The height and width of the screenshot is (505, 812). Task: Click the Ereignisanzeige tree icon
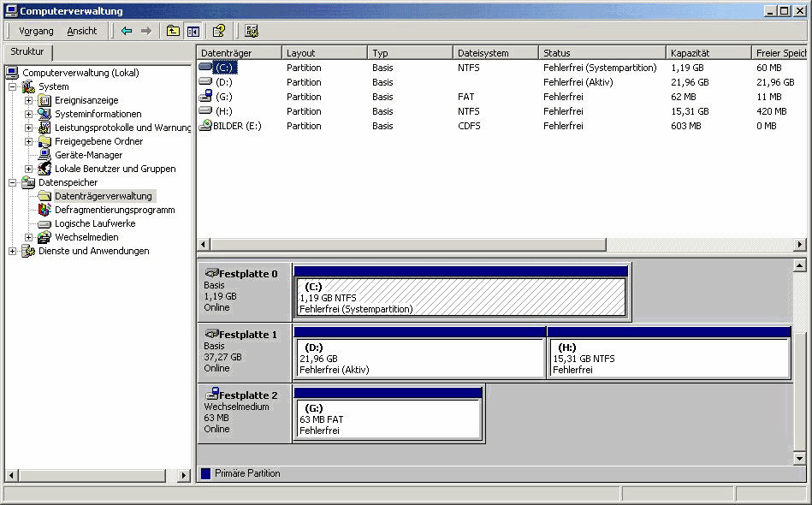[45, 100]
